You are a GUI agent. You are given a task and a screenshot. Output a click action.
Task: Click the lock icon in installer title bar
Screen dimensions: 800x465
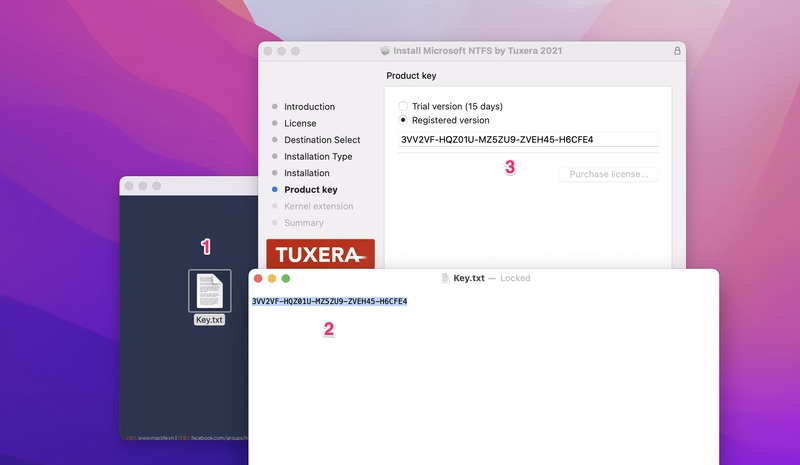pos(677,51)
